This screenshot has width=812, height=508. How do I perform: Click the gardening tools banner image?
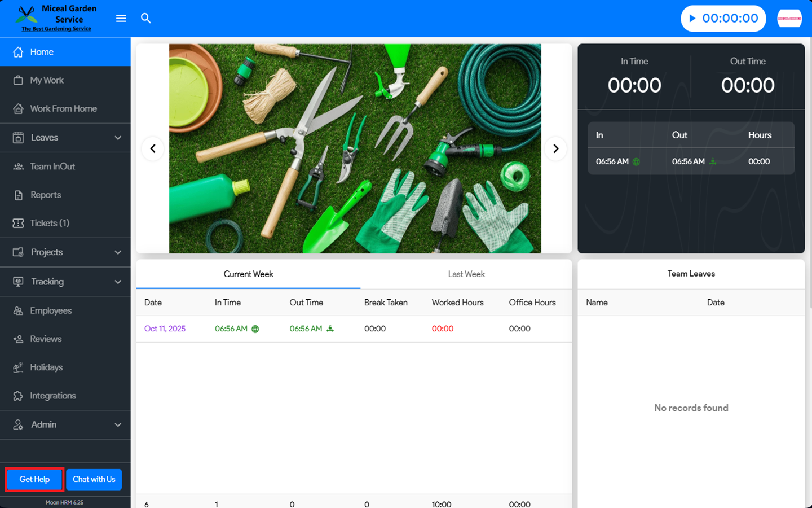pyautogui.click(x=355, y=149)
